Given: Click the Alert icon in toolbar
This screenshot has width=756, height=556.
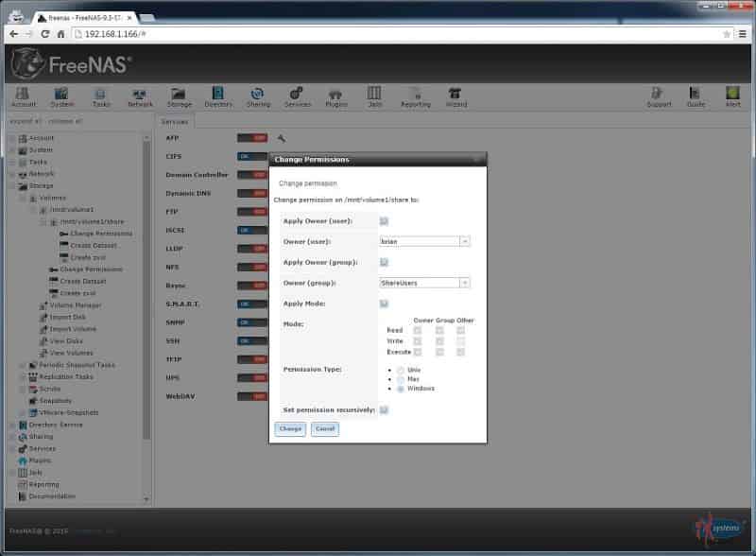Looking at the screenshot, I should (x=732, y=96).
